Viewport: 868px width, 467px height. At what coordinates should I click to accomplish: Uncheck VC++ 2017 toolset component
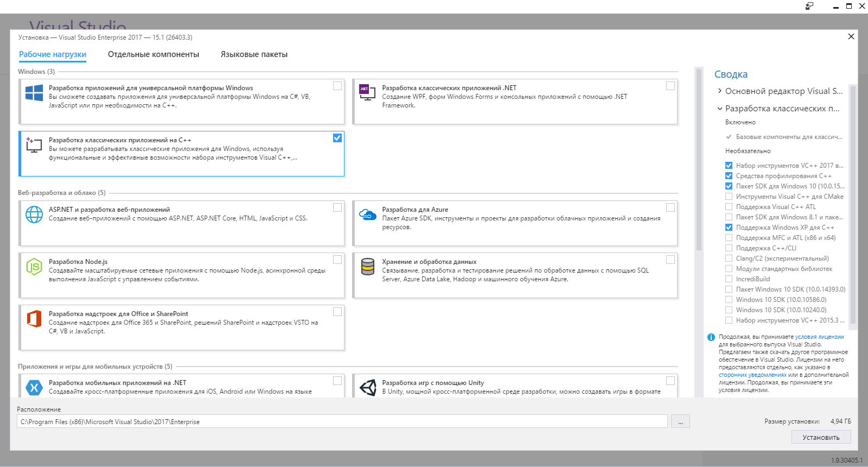(729, 166)
